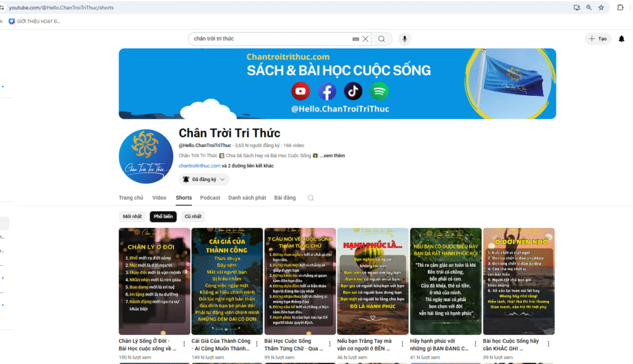
Task: Open more options for Bài Học Cuộc Sống Thấm
Action: tap(330, 344)
